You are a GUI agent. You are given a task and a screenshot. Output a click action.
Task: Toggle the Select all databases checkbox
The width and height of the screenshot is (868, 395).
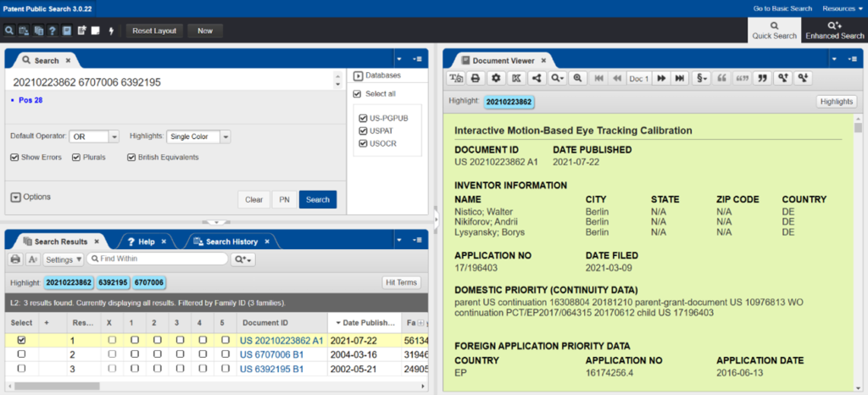point(357,94)
